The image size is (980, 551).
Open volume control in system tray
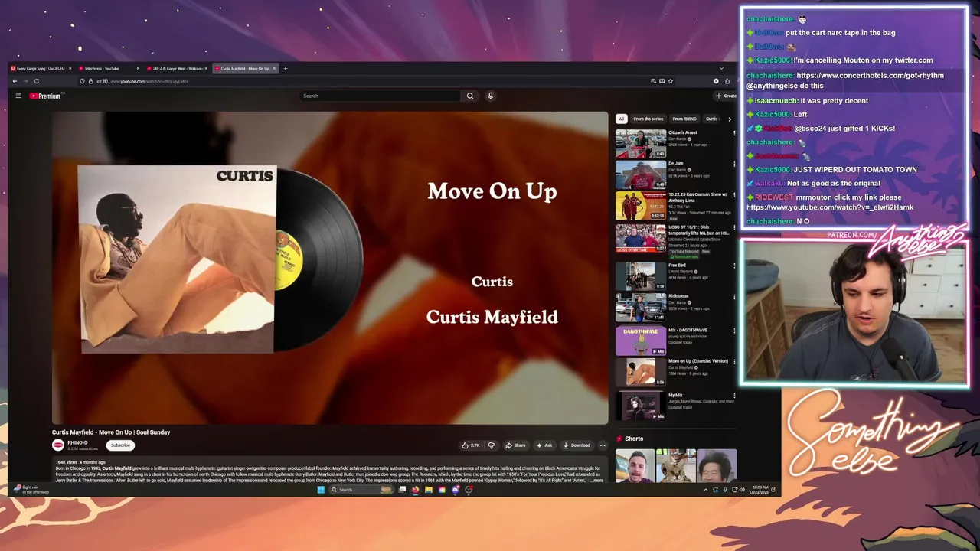[742, 490]
